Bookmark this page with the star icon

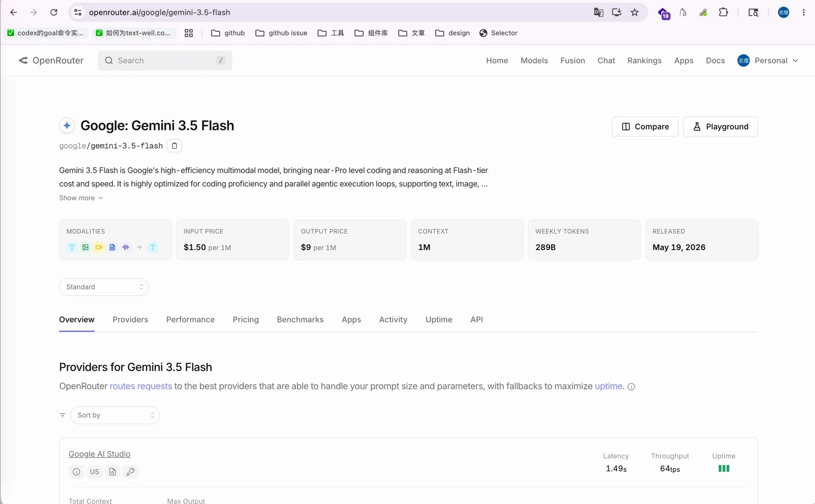[635, 12]
